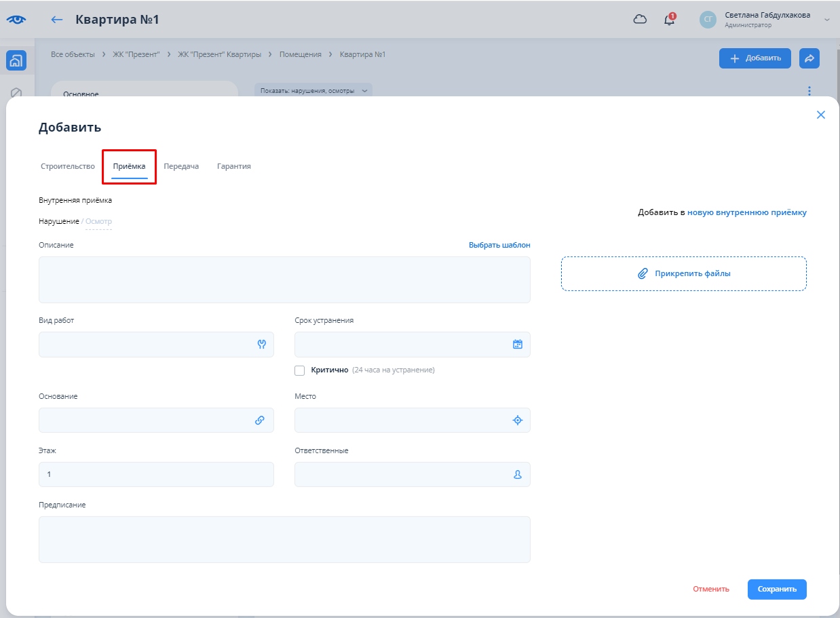Open the calendar icon in Срок устранения
This screenshot has height=618, width=840.
(x=518, y=345)
